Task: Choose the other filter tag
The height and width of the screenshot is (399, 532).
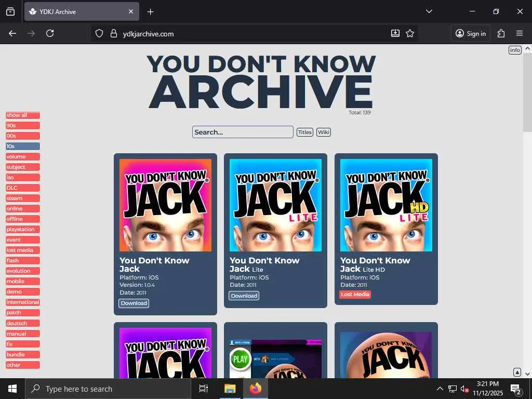Action: 23,365
